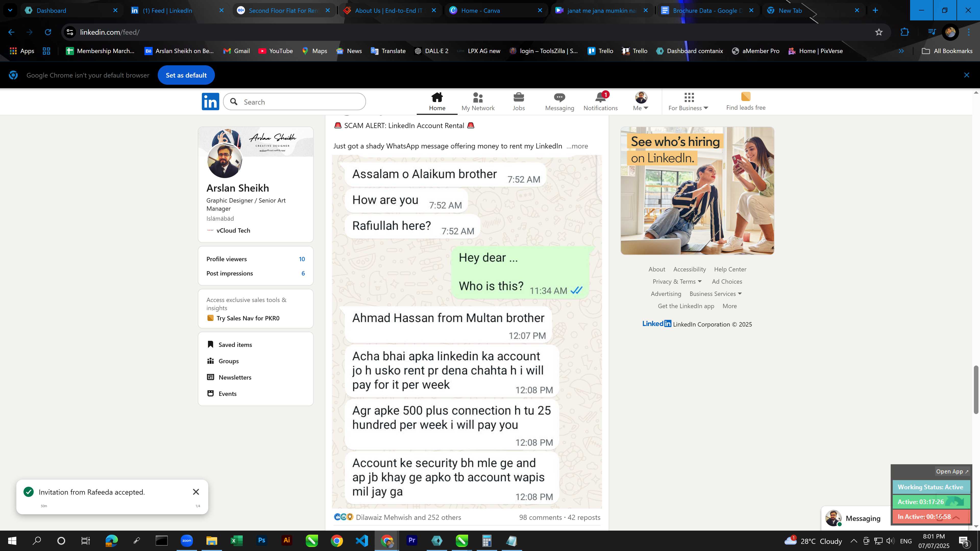Click Open App on tracker widget

pyautogui.click(x=952, y=471)
